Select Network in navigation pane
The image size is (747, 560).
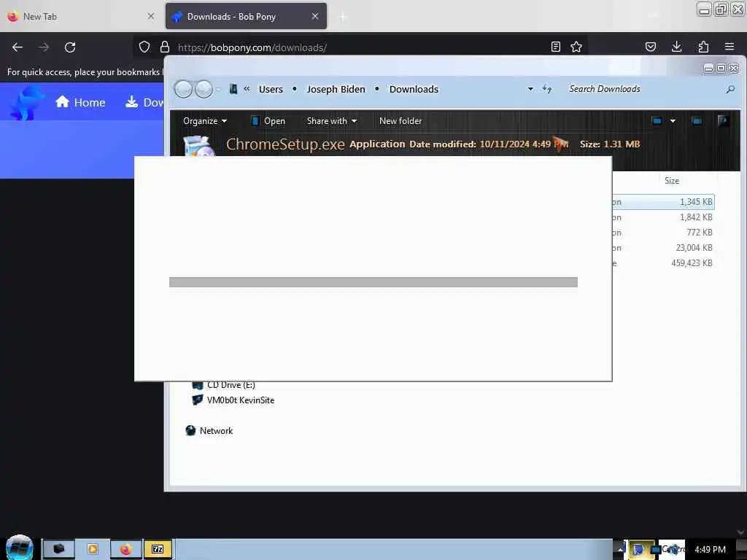[x=209, y=430]
